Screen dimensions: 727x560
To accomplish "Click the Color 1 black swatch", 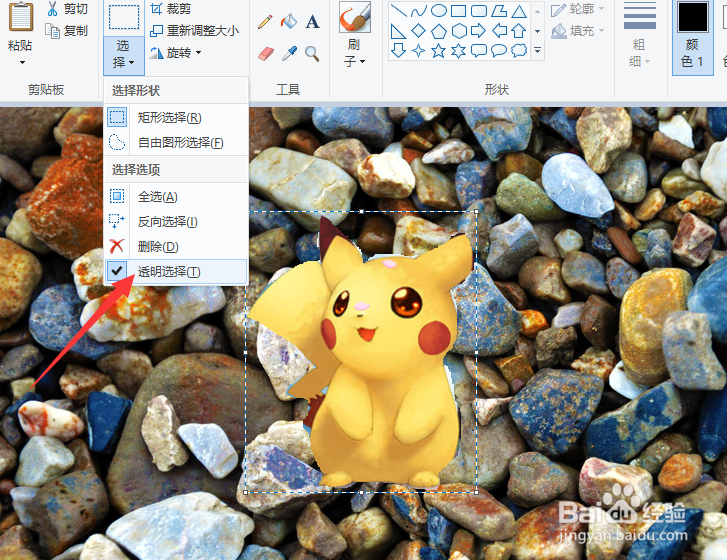I will [x=693, y=17].
